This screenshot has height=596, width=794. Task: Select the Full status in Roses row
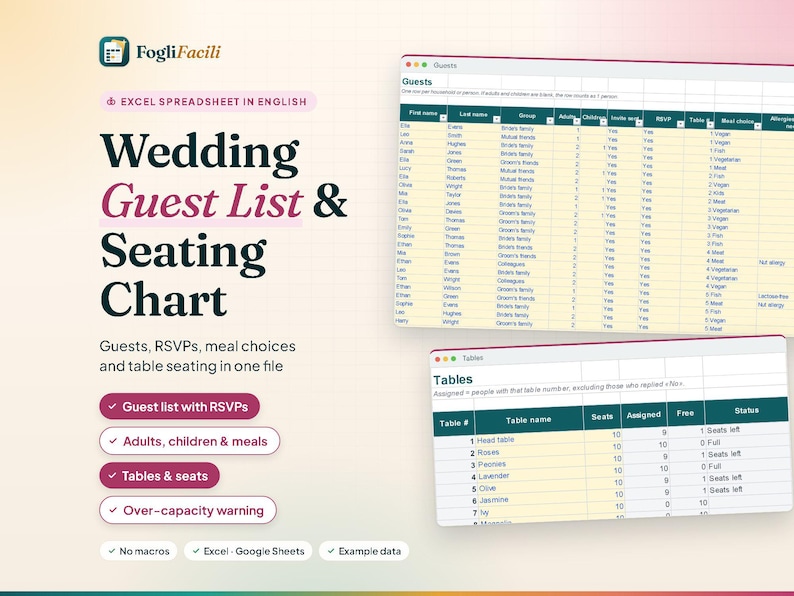[x=747, y=442]
